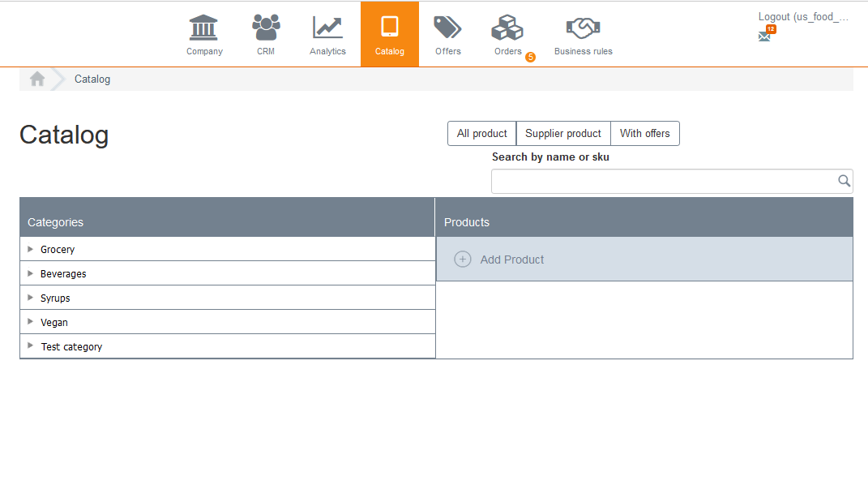868x485 pixels.
Task: Click the search magnifier icon
Action: pyautogui.click(x=844, y=181)
